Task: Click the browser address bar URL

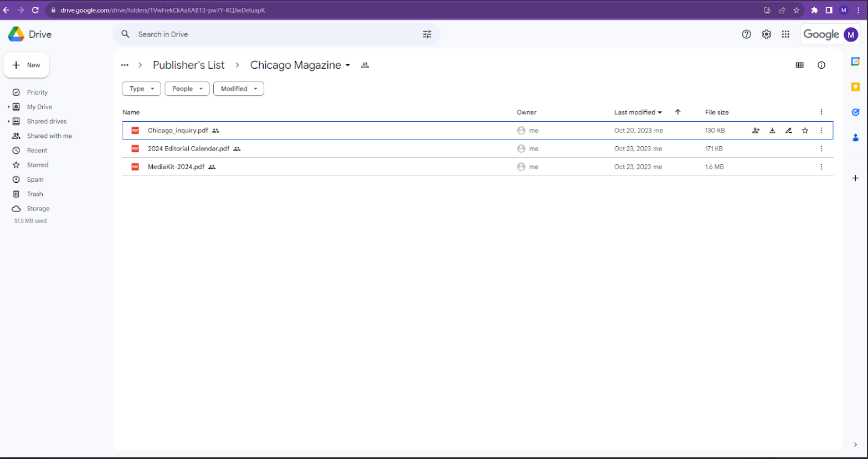Action: (x=163, y=10)
